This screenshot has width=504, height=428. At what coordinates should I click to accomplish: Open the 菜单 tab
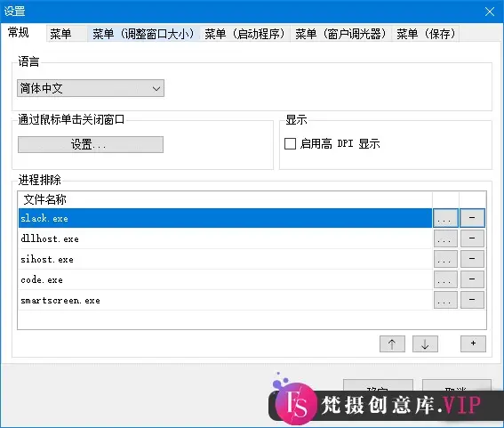tap(67, 34)
